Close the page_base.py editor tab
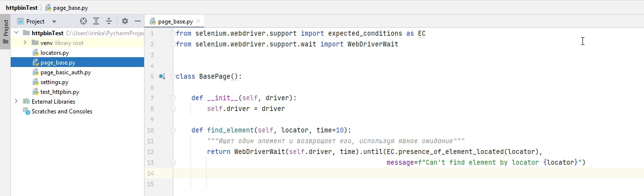This screenshot has width=644, height=196. tap(198, 22)
